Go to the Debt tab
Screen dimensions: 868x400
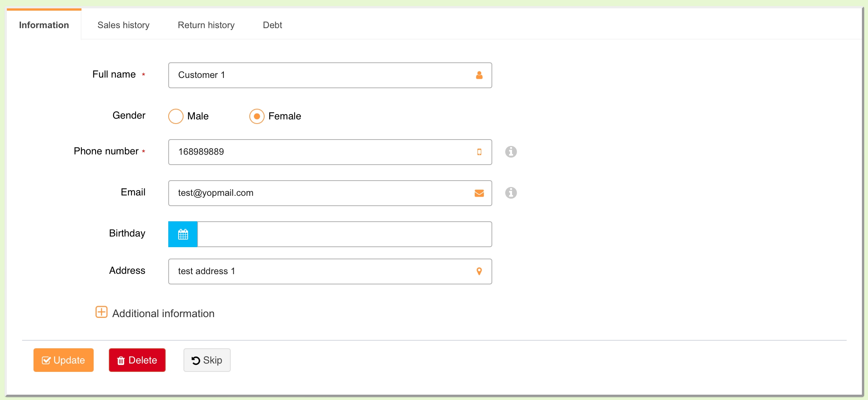coord(272,25)
